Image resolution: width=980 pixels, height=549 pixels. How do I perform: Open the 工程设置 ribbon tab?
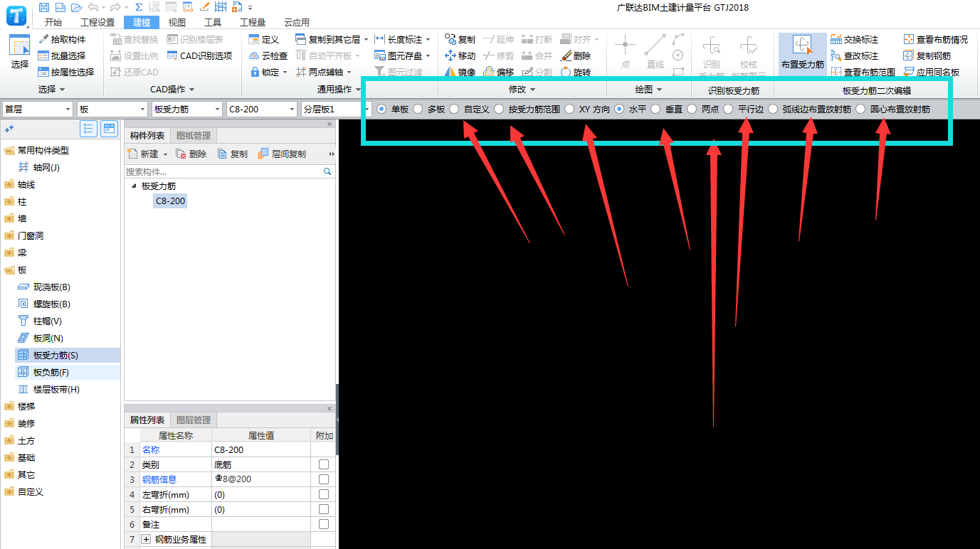98,22
